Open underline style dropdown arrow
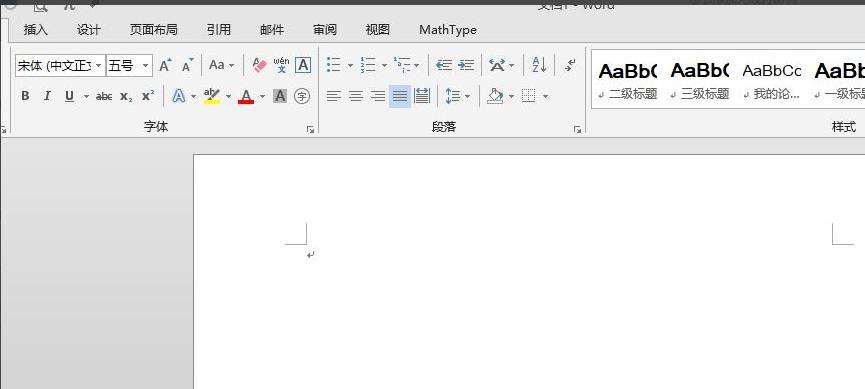This screenshot has height=389, width=865. 86,97
